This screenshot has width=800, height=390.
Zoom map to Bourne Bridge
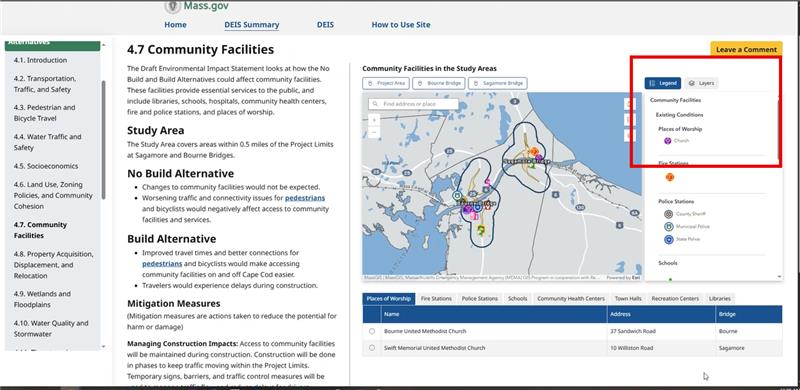(439, 83)
